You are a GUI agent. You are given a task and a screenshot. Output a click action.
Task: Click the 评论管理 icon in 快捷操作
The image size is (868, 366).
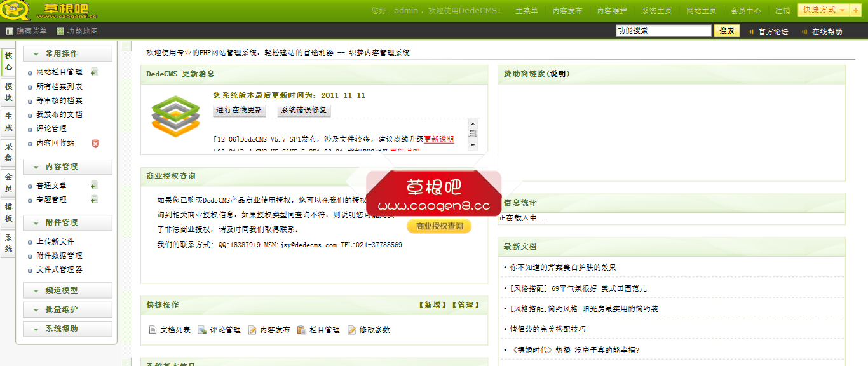pyautogui.click(x=202, y=330)
